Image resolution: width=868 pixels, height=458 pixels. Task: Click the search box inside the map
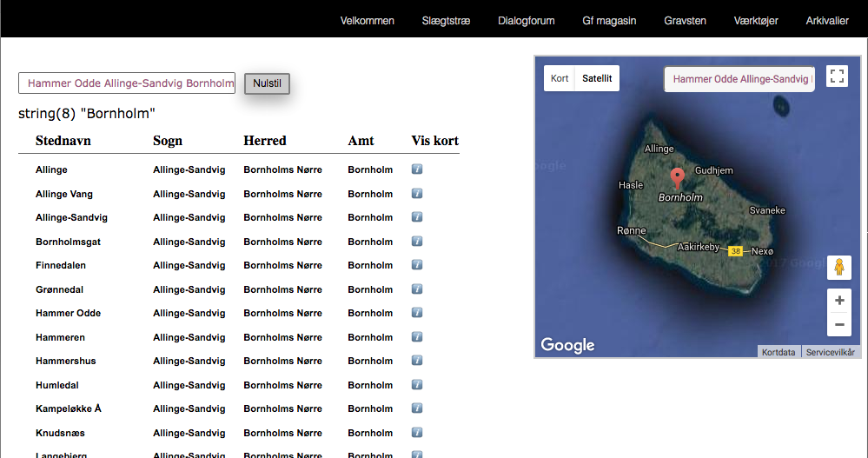(739, 79)
